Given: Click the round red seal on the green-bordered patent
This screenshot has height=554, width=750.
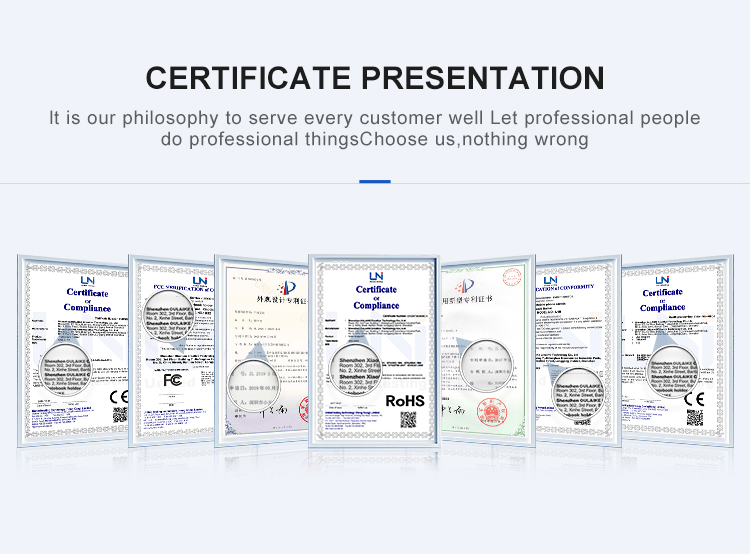Looking at the screenshot, I should pyautogui.click(x=491, y=412).
